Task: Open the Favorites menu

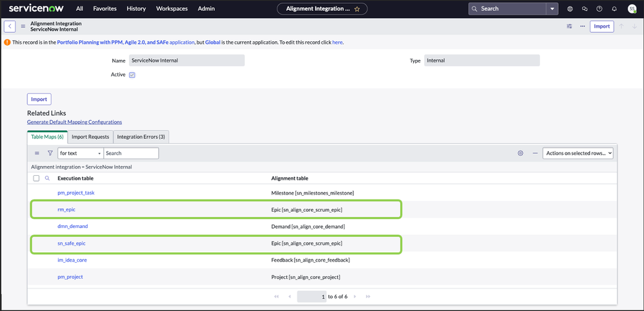Action: (x=104, y=8)
